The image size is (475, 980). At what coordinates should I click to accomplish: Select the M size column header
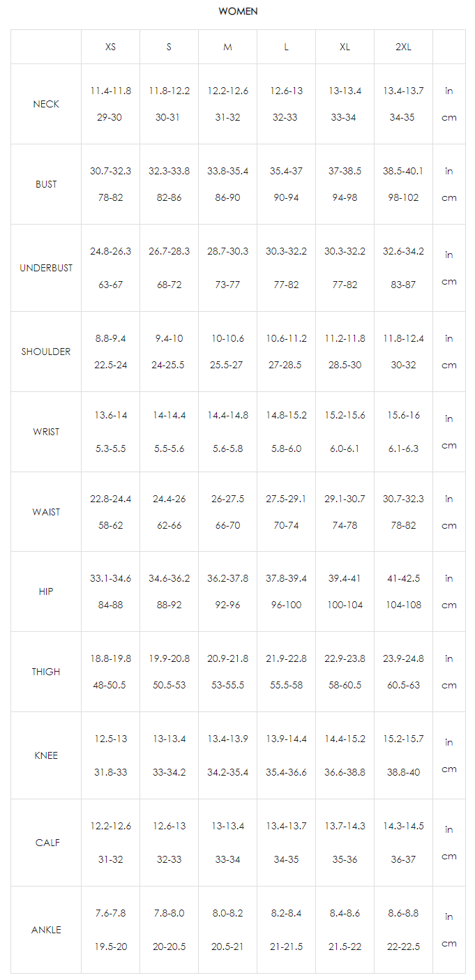(x=227, y=47)
